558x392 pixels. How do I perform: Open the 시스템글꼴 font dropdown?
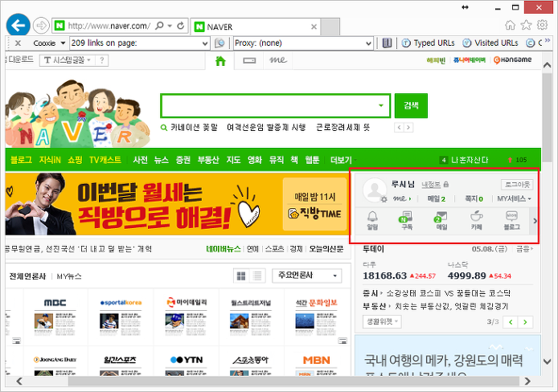pyautogui.click(x=67, y=60)
